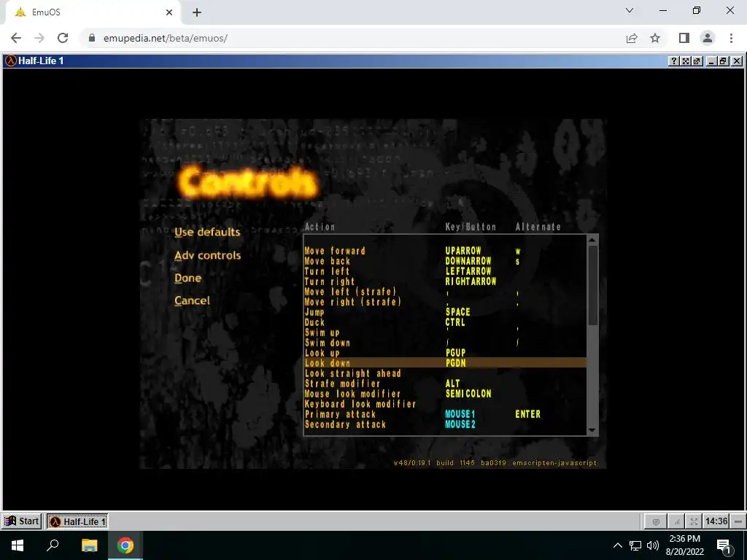Select Strafe modifier action row

[x=445, y=384]
